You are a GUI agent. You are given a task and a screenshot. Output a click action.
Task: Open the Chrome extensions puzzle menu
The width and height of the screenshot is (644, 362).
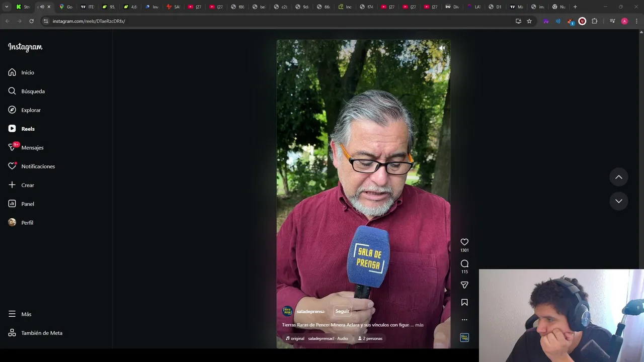pos(594,21)
